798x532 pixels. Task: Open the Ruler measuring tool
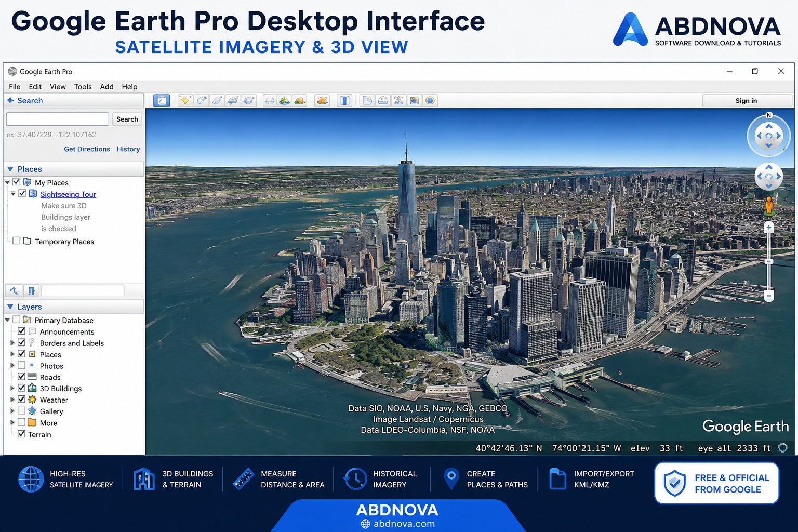pyautogui.click(x=322, y=100)
